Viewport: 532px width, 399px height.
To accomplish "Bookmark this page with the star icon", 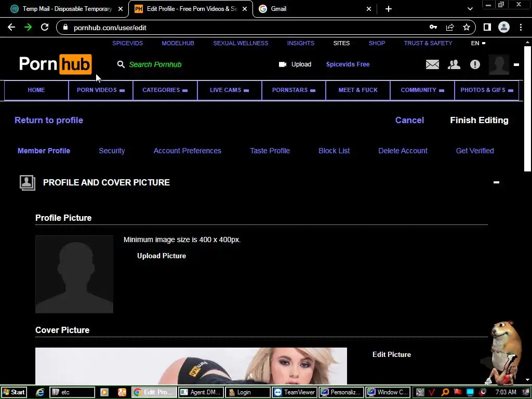I will (x=467, y=28).
